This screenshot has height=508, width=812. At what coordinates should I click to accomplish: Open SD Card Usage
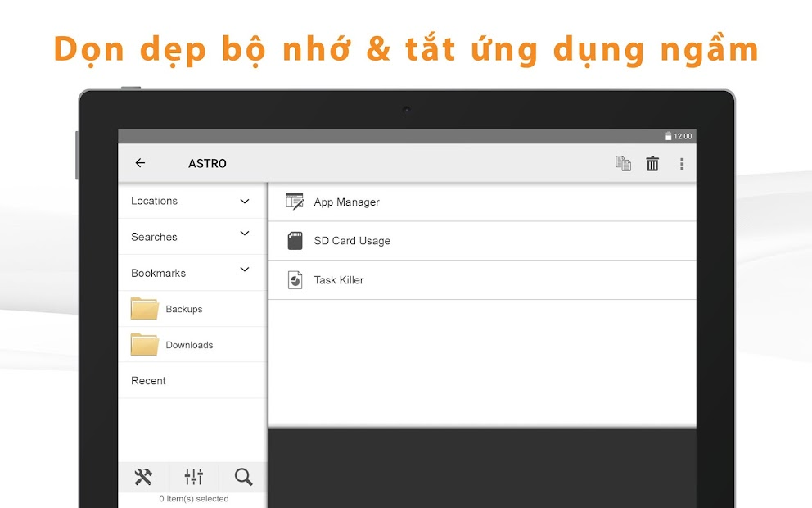coord(352,240)
